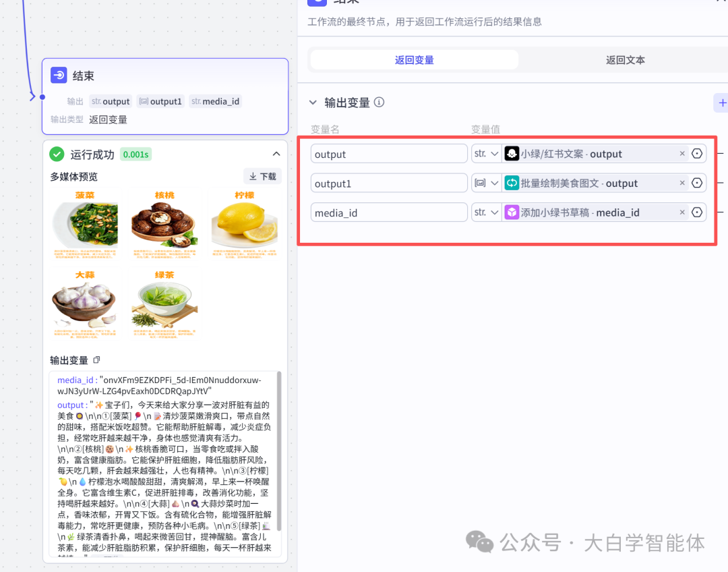Click the green 运行成功 success check icon
The image size is (728, 572).
tap(57, 154)
